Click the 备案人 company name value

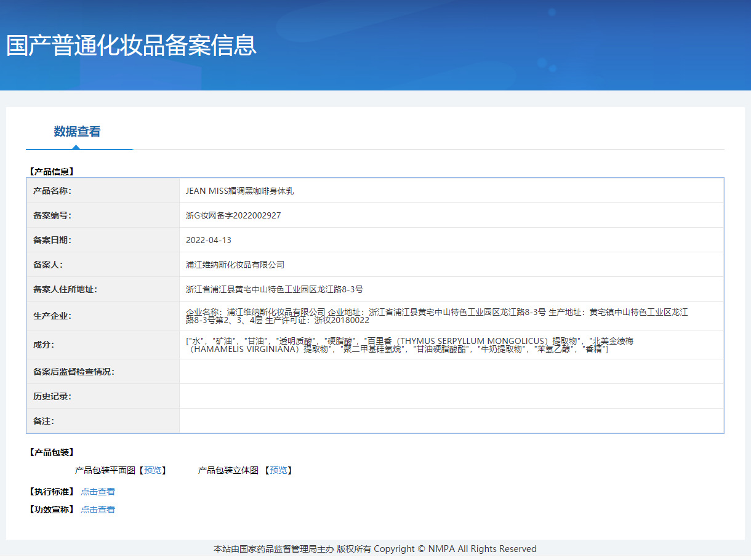(x=235, y=265)
